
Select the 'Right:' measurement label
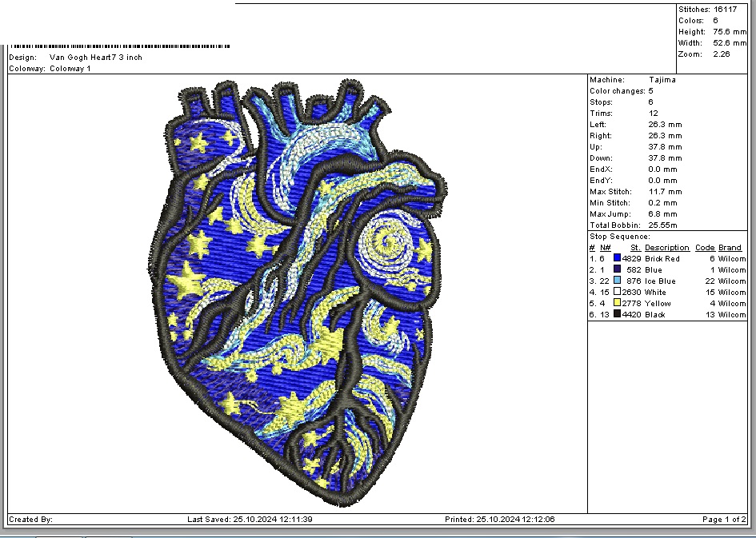(x=600, y=136)
